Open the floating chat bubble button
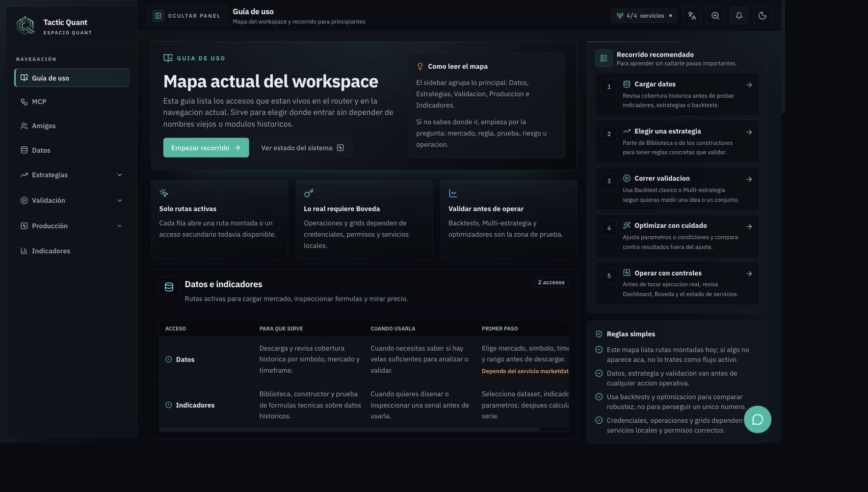The height and width of the screenshot is (492, 868). point(758,419)
